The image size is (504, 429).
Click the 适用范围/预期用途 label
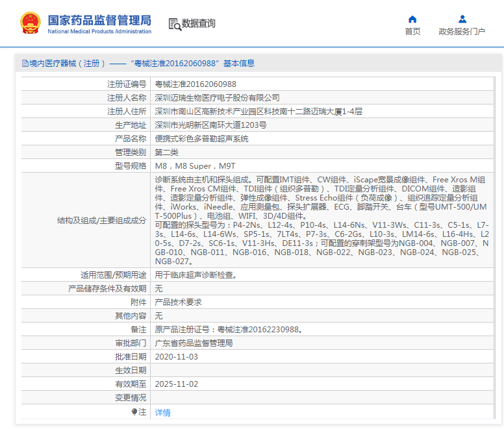(x=114, y=275)
